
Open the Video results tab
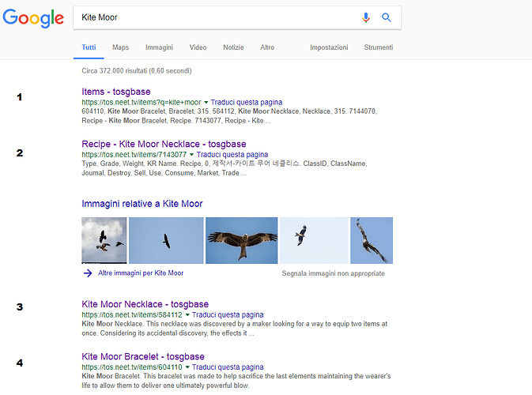click(x=198, y=47)
